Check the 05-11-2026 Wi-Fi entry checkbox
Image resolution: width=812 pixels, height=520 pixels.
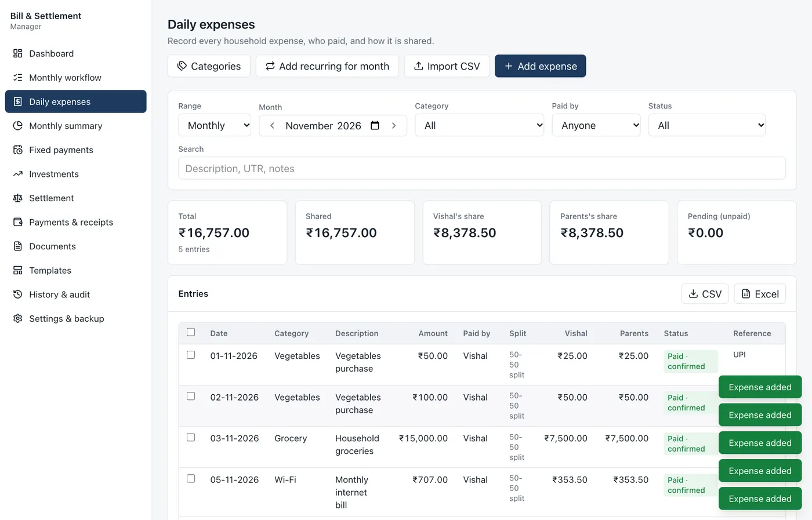[x=191, y=478]
